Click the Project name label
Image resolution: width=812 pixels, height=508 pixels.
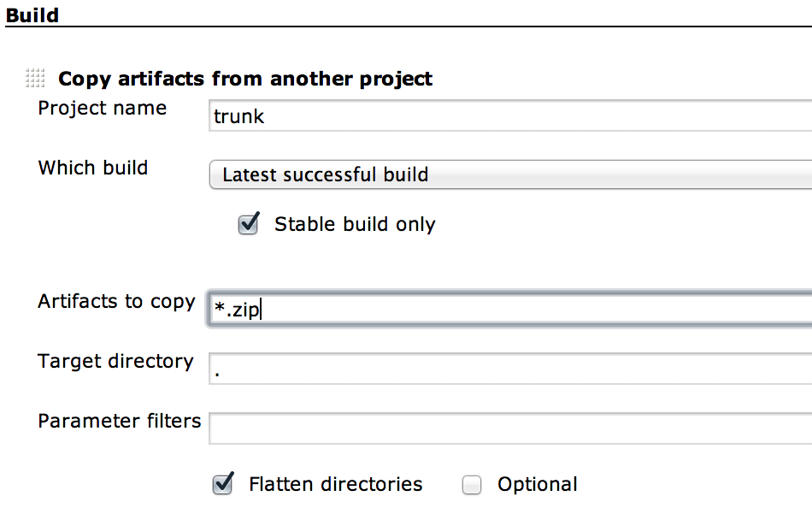tap(102, 109)
